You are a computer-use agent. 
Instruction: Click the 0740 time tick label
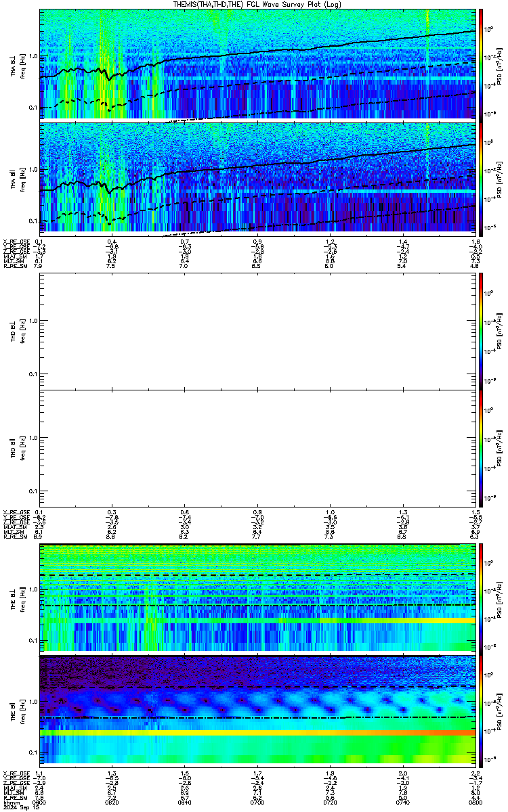[x=402, y=801]
